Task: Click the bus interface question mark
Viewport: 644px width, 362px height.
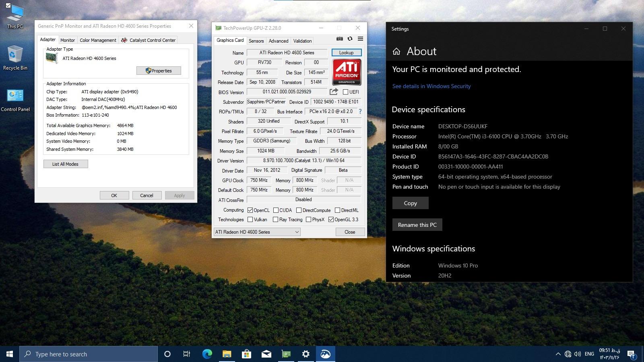Action: point(360,111)
